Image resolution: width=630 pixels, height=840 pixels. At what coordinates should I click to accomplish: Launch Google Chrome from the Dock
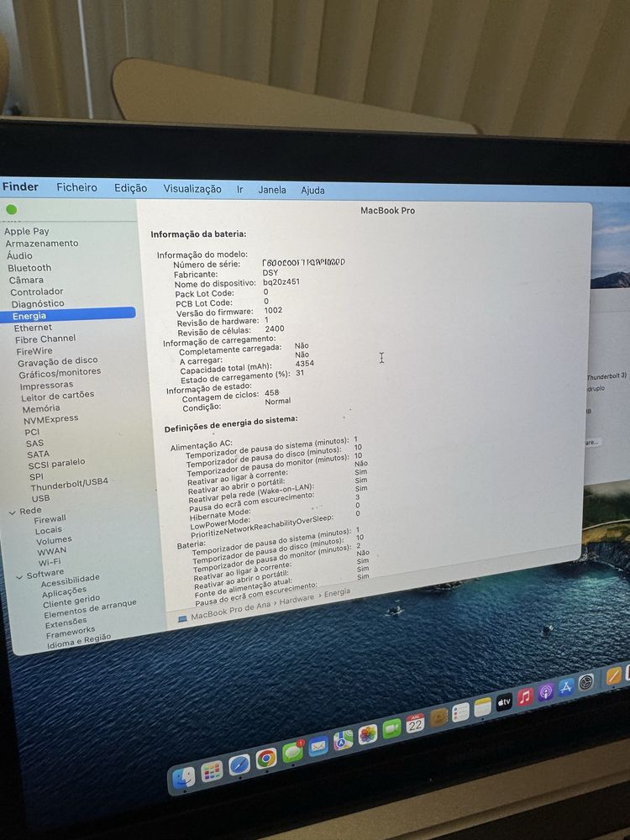pos(265,759)
